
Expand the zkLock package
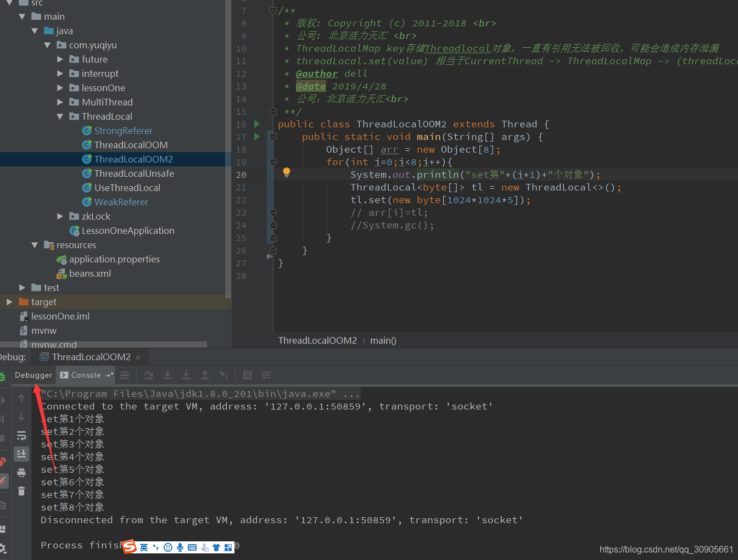60,216
